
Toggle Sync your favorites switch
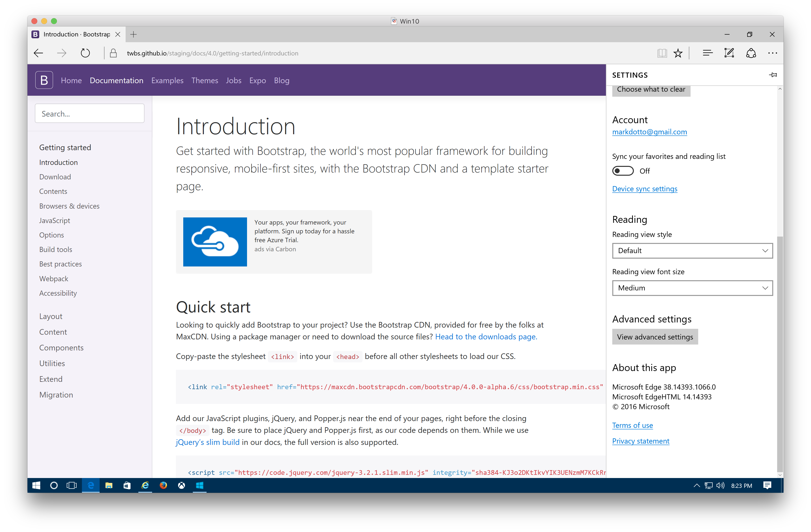[623, 171]
